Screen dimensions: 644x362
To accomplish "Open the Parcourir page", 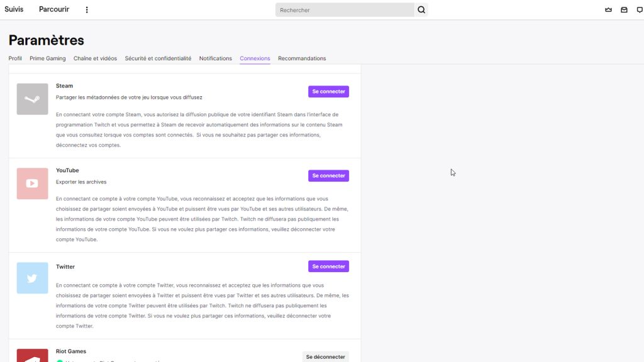I will (53, 9).
